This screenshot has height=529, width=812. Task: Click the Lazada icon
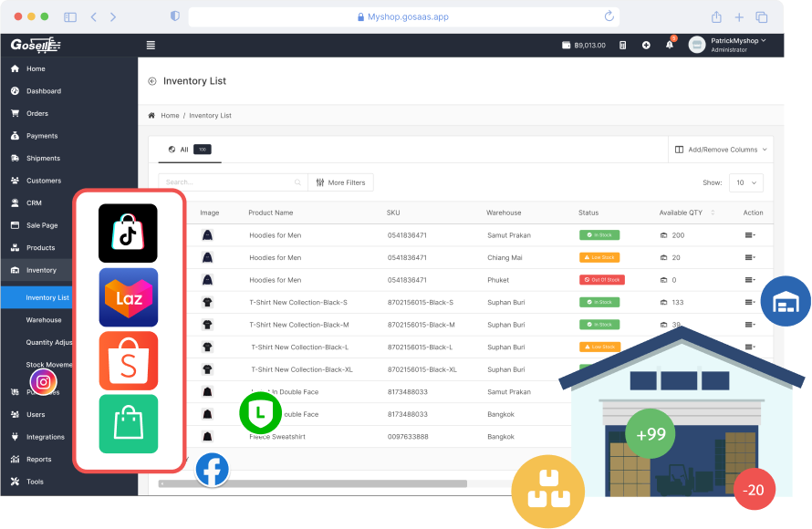coord(128,297)
